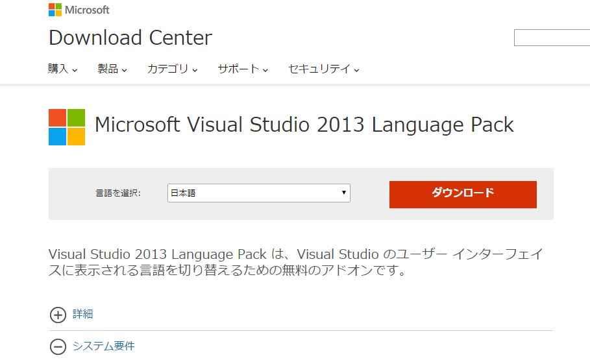Screen dimensions: 590x364
Task: Expand the サポート dropdown chevron
Action: click(x=265, y=70)
